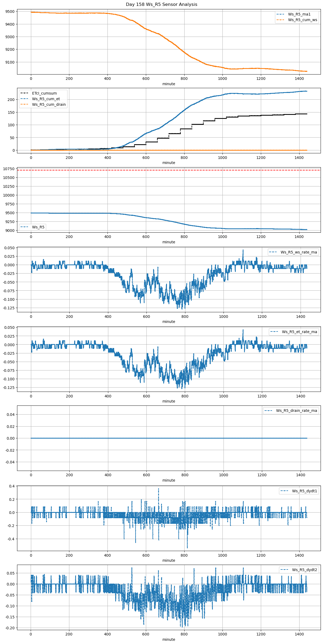Click the minute axis label under drain rate plot
Viewport: 323px width, 644px height.
pyautogui.click(x=169, y=480)
